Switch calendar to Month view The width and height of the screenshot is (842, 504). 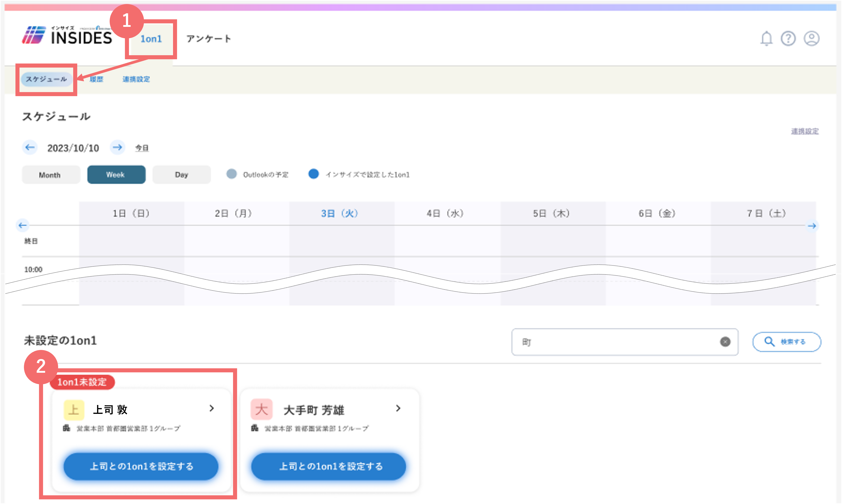pos(51,175)
